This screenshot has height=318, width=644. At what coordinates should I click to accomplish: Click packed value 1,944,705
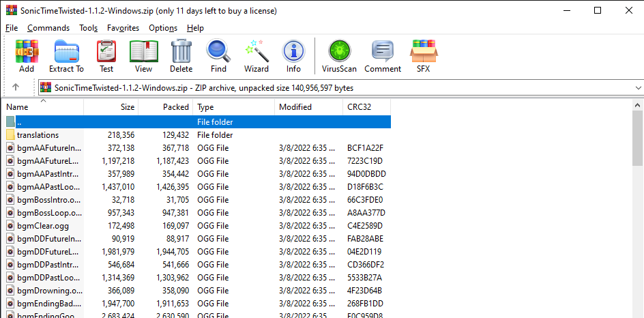click(x=173, y=251)
